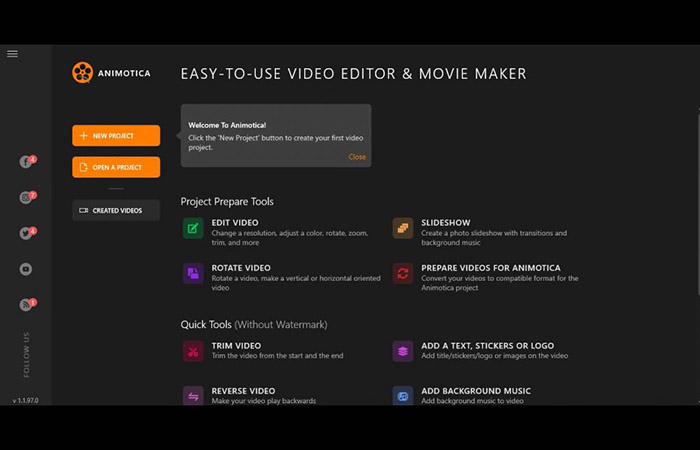Open the YouTube follow icon
The width and height of the screenshot is (700, 450).
[x=26, y=269]
